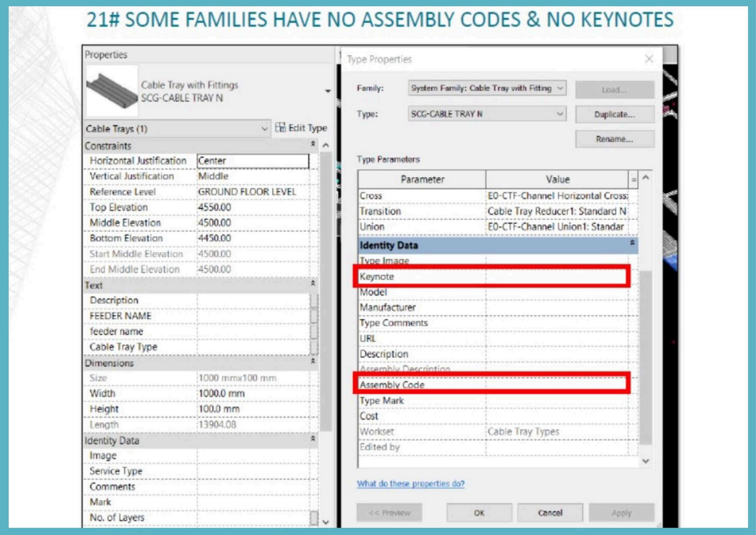Click the Keynote value cell
The height and width of the screenshot is (535, 756).
(556, 277)
